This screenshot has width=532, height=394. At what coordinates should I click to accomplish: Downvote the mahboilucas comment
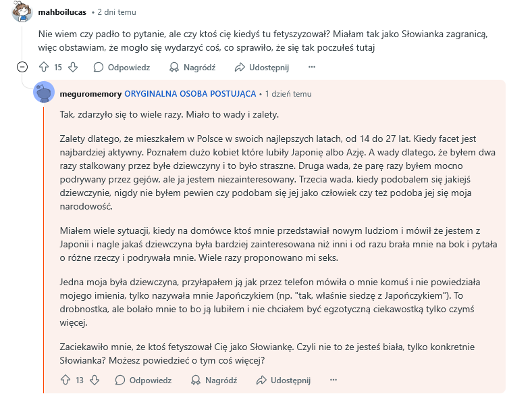coord(73,67)
